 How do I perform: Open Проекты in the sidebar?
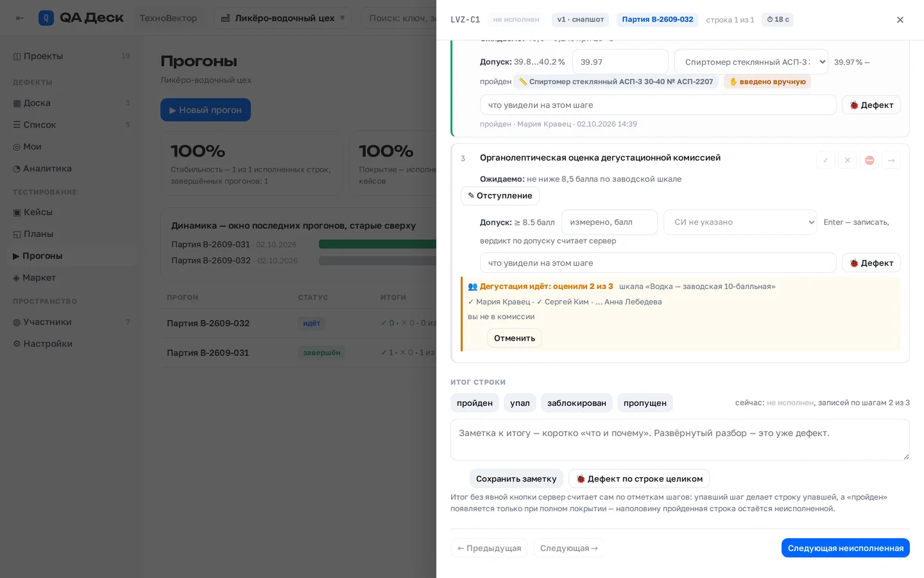[x=71, y=56]
